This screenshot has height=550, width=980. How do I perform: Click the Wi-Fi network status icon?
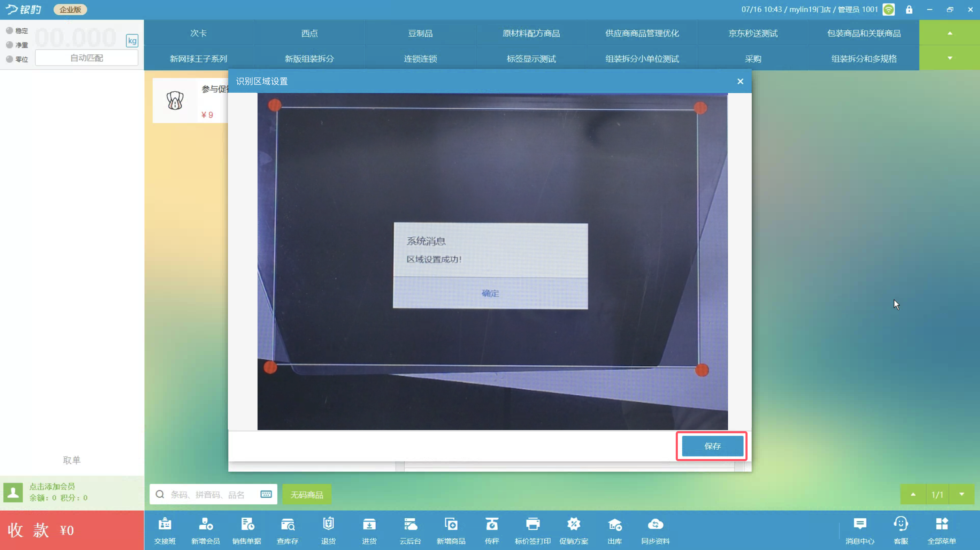click(889, 9)
